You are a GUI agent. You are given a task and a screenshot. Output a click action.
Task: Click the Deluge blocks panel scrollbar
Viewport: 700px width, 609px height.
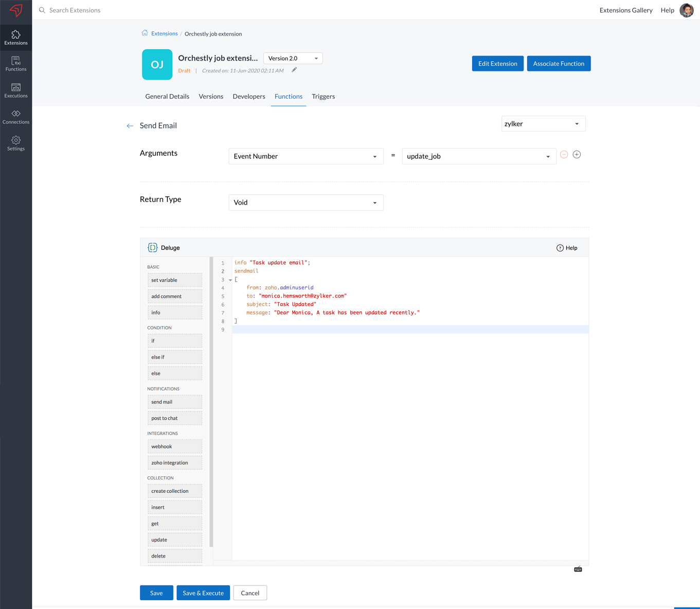[211, 402]
